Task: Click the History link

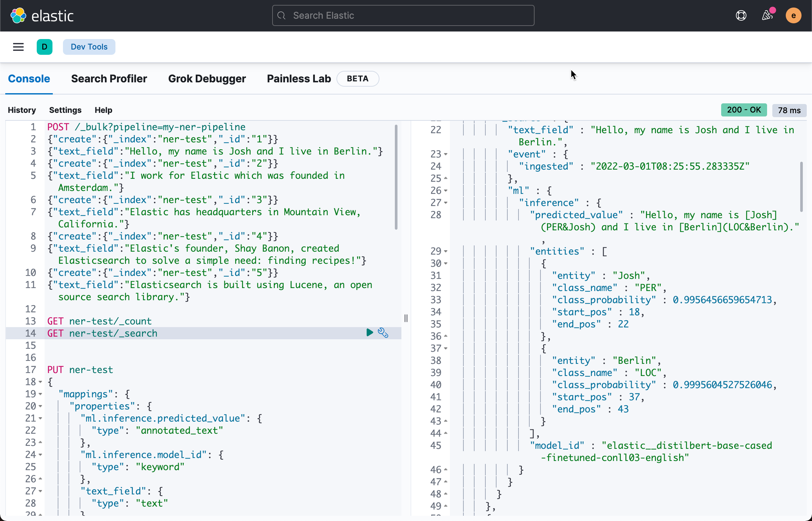Action: point(22,110)
